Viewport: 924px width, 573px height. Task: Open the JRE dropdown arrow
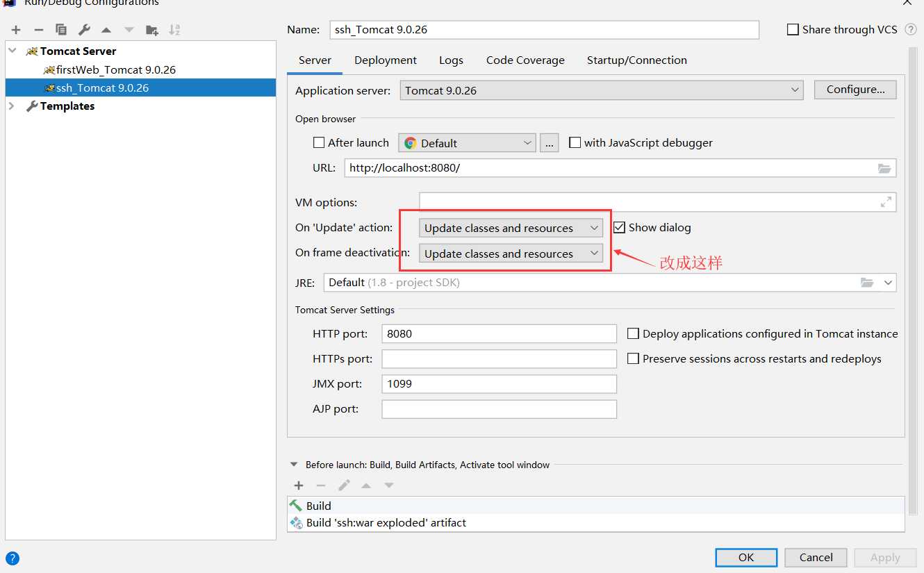pyautogui.click(x=888, y=283)
